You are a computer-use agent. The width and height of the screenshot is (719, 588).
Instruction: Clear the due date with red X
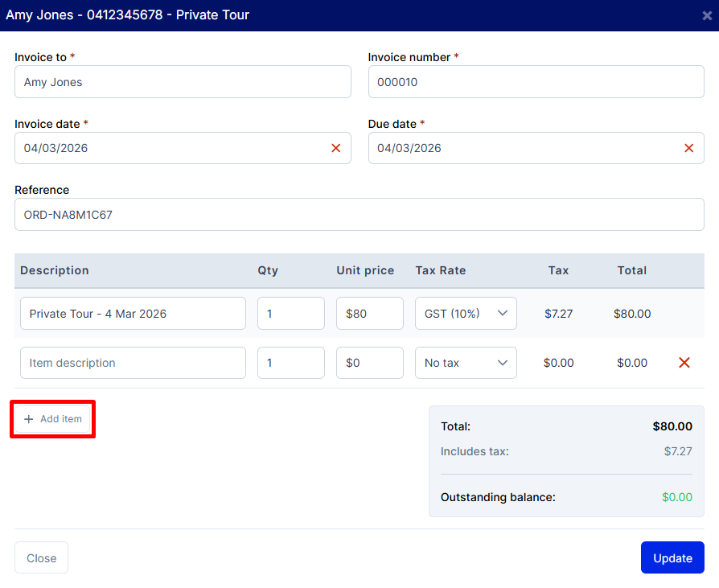pyautogui.click(x=688, y=148)
